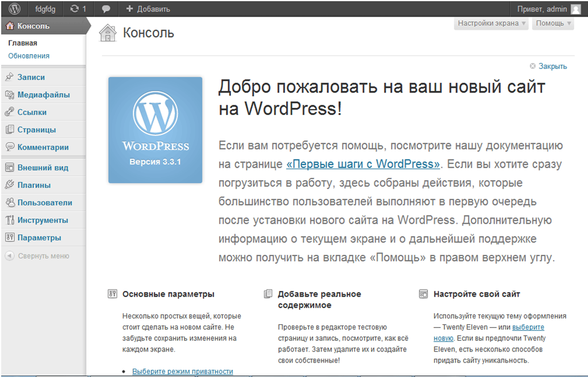588x378 pixels.
Task: Click the WordPress version 3.3.1 logo box
Action: click(155, 130)
